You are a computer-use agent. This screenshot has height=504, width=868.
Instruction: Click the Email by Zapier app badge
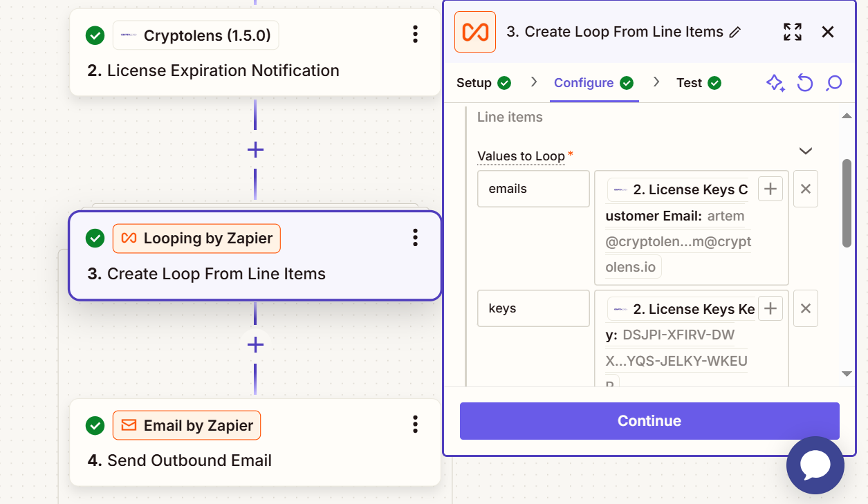187,425
